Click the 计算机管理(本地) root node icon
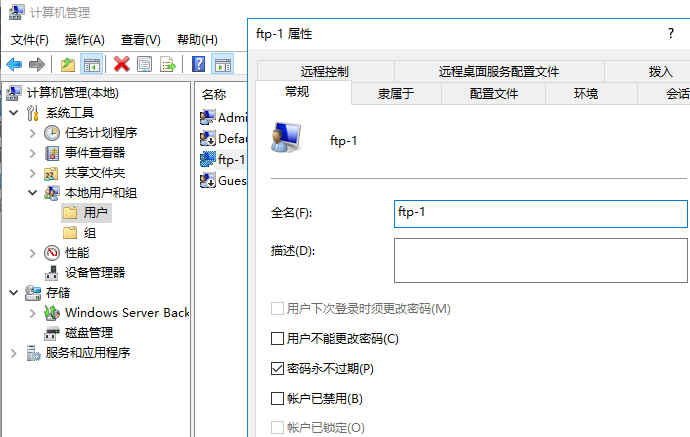 [x=14, y=92]
